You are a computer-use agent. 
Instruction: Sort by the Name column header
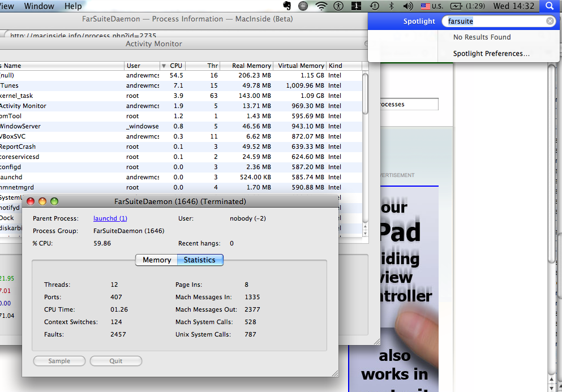[x=62, y=66]
